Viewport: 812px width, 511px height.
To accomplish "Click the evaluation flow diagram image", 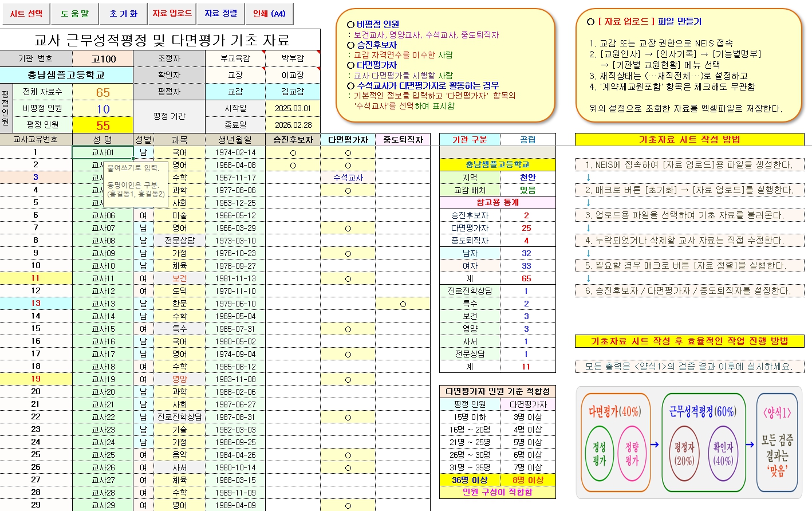I will (689, 442).
